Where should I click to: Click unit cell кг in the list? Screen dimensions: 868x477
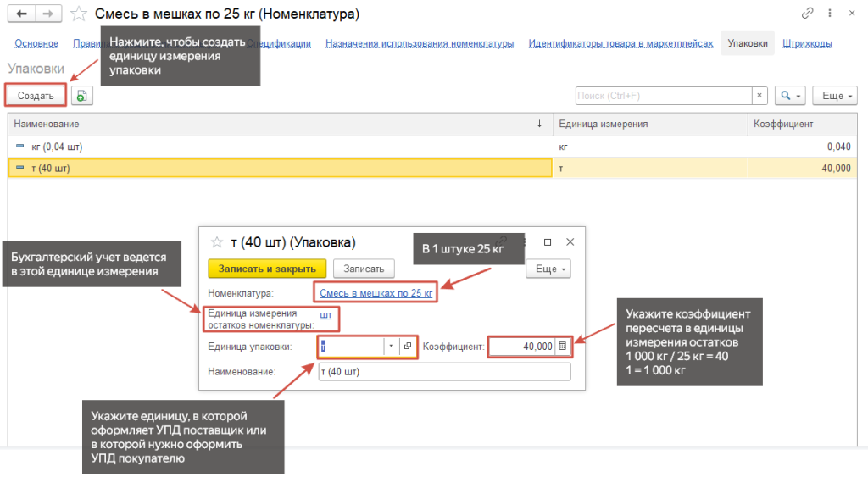pos(650,147)
